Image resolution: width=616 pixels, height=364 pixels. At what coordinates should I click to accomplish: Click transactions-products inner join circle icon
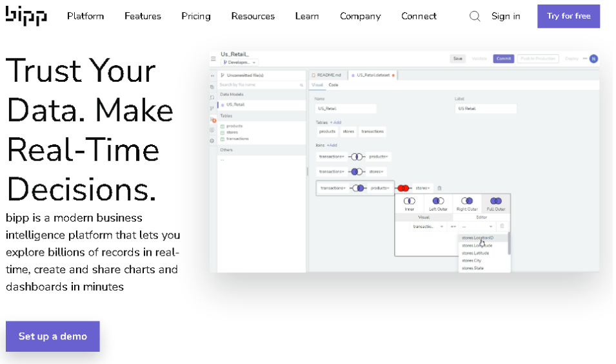tap(357, 157)
